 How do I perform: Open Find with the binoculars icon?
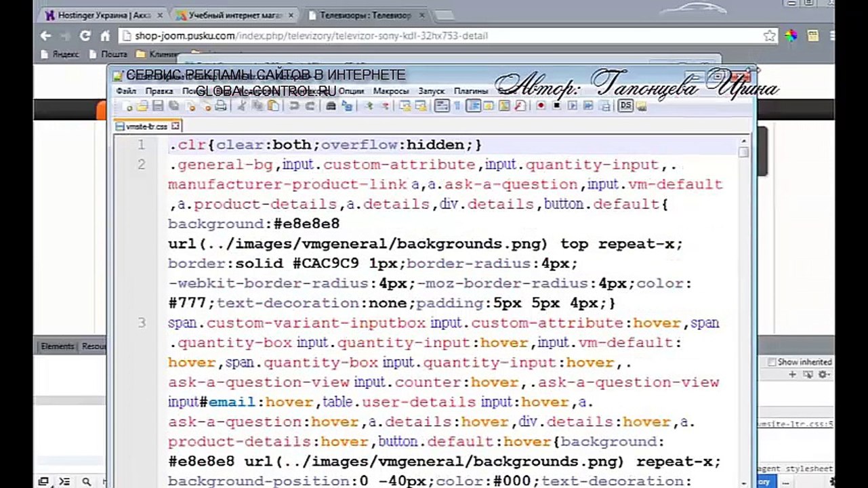[331, 106]
